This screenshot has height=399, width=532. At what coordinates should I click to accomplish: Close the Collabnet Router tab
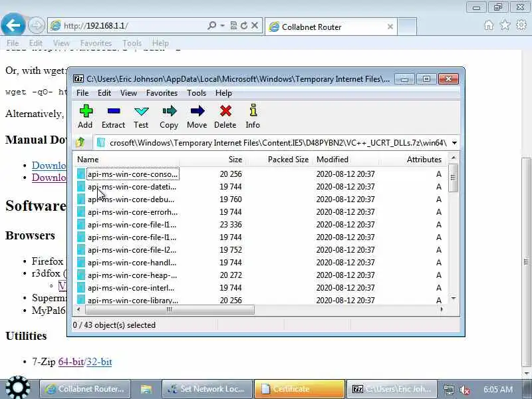coord(390,27)
